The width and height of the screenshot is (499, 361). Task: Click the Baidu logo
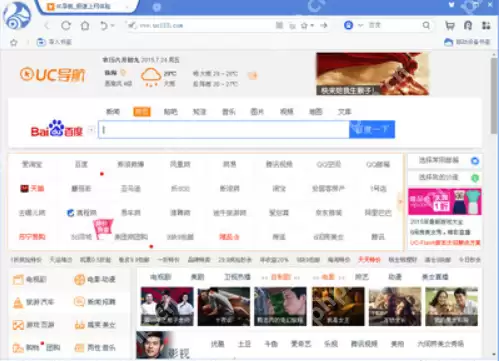(57, 129)
